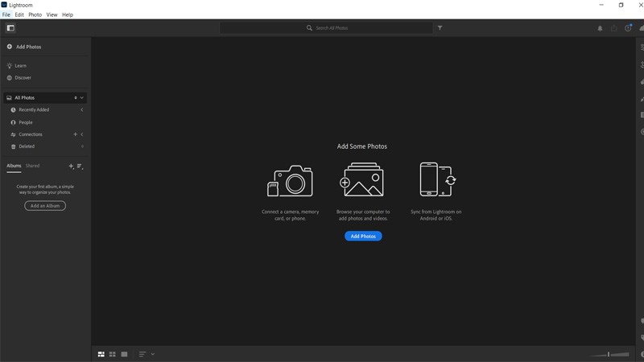Image resolution: width=644 pixels, height=362 pixels.
Task: Open Discover from the left sidebar
Action: tap(23, 78)
